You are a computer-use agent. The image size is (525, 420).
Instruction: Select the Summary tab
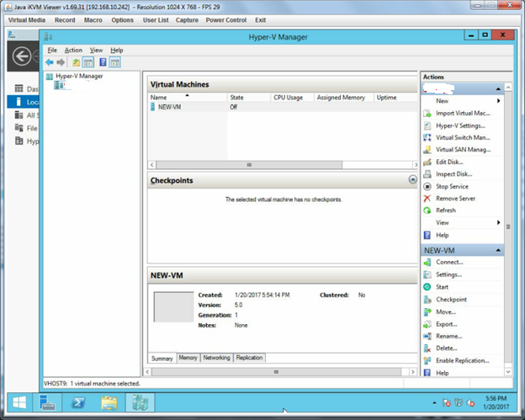coord(162,359)
